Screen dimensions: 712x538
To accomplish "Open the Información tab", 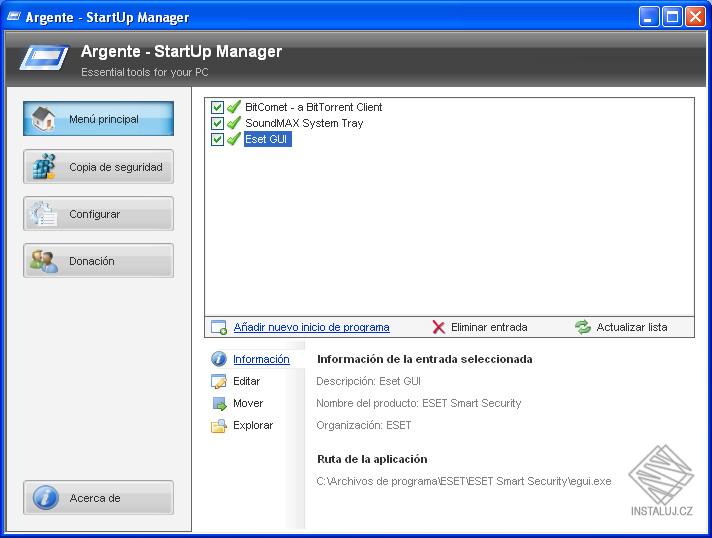I will [261, 359].
